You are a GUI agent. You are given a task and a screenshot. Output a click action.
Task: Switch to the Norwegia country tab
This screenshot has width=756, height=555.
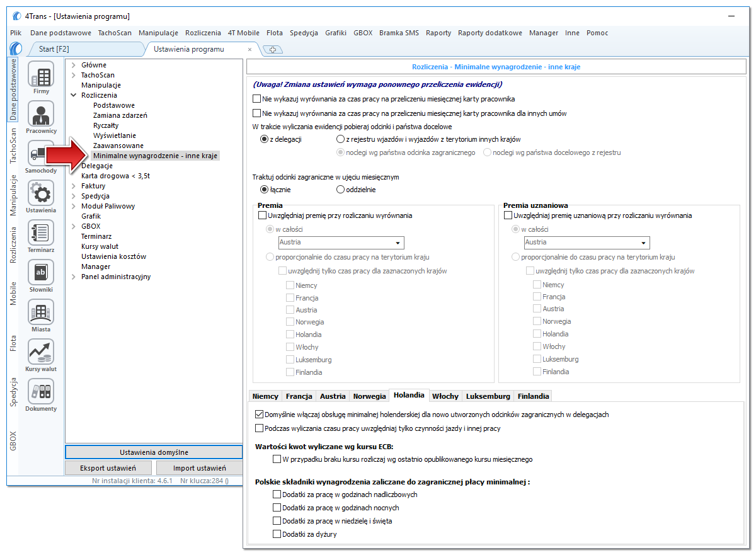[369, 396]
